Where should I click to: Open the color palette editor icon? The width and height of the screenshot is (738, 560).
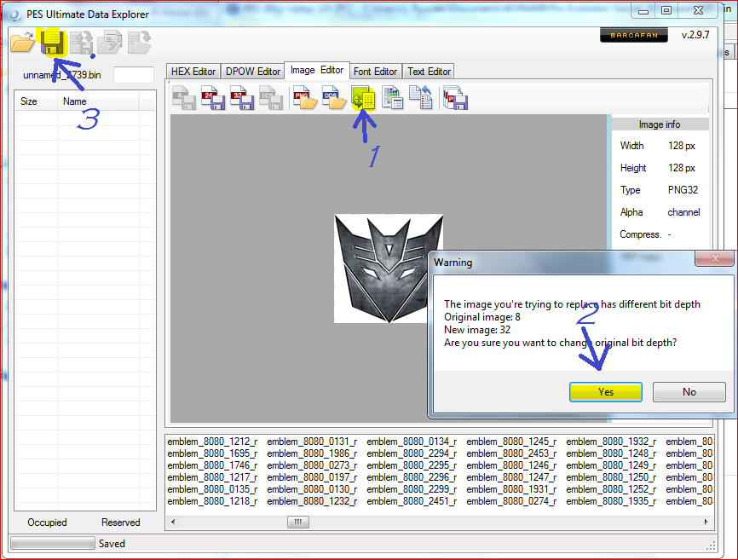[392, 98]
